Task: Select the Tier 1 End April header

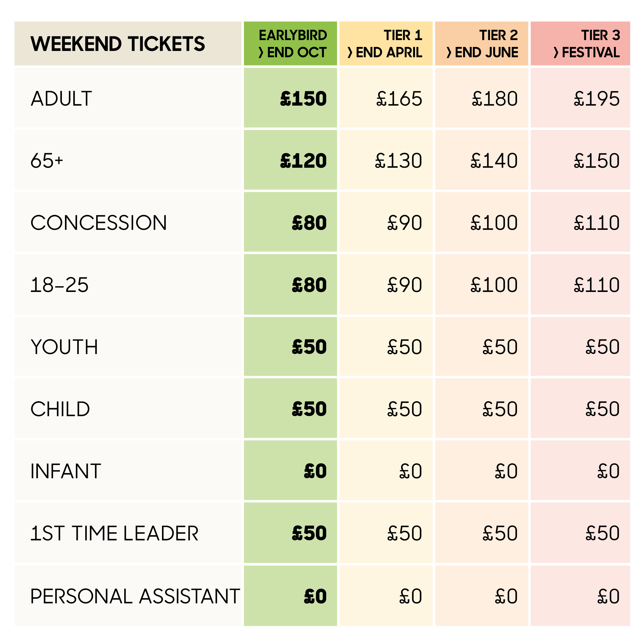Action: (386, 43)
